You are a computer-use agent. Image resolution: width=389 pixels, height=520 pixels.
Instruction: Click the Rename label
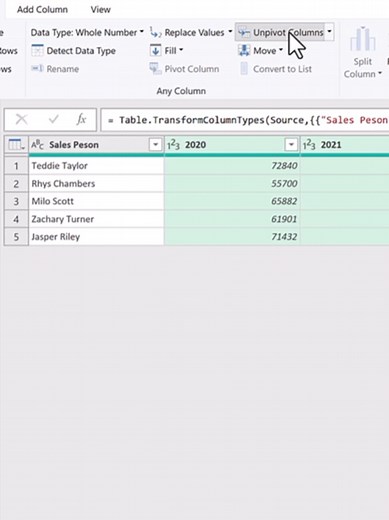point(63,69)
